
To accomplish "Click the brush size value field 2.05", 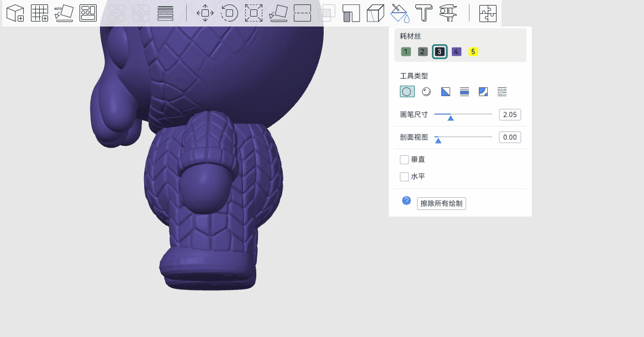I will [x=510, y=115].
